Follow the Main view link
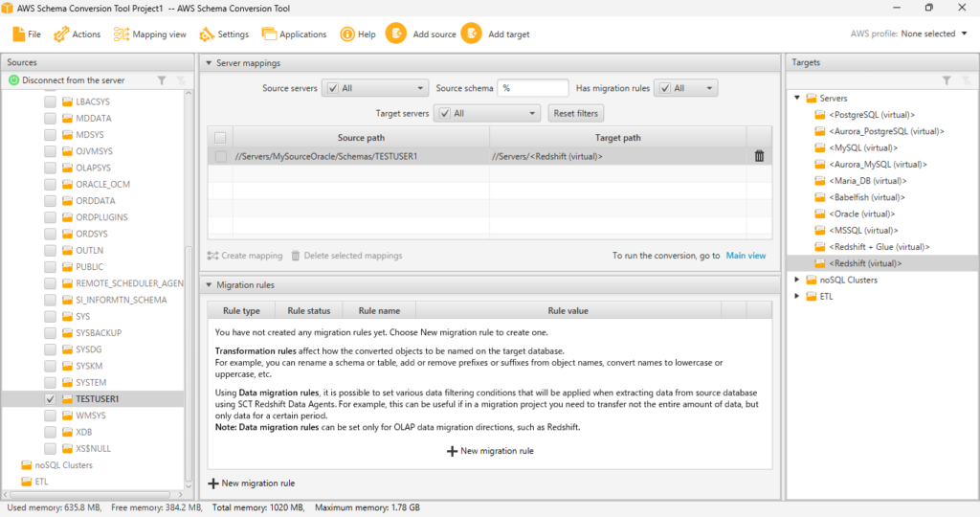Image resolution: width=980 pixels, height=517 pixels. pos(746,256)
